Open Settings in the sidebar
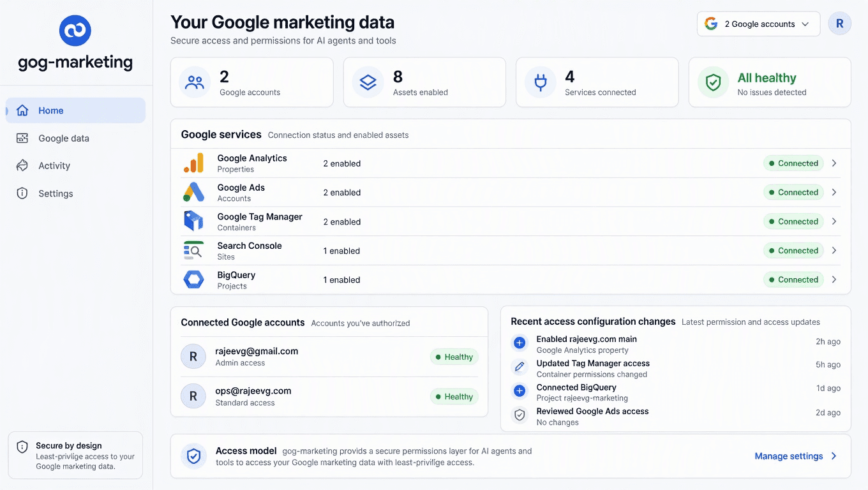868x490 pixels. (76, 193)
